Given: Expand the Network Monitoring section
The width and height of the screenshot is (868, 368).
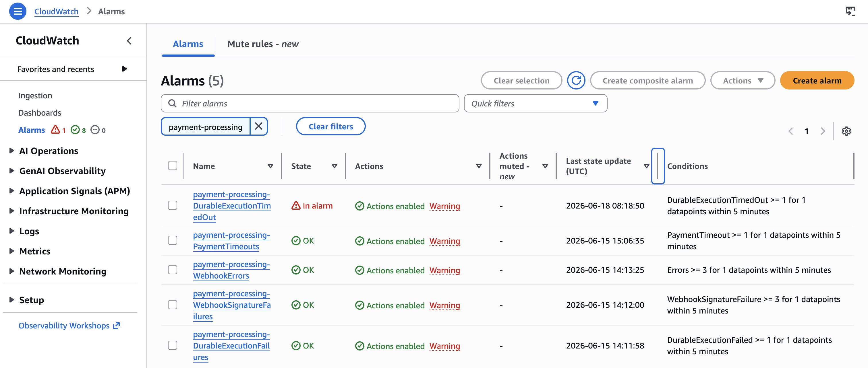Looking at the screenshot, I should tap(11, 271).
